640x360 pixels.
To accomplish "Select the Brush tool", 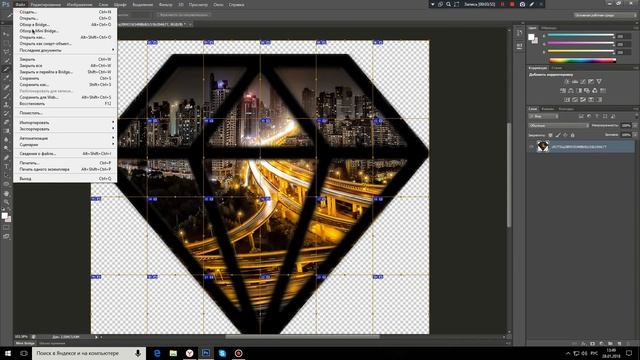I will 6,96.
